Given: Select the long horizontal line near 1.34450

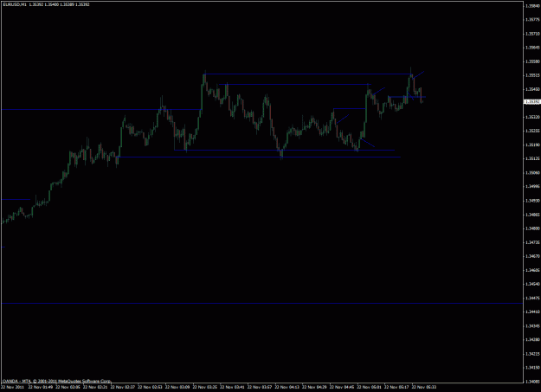Looking at the screenshot, I should coord(262,304).
